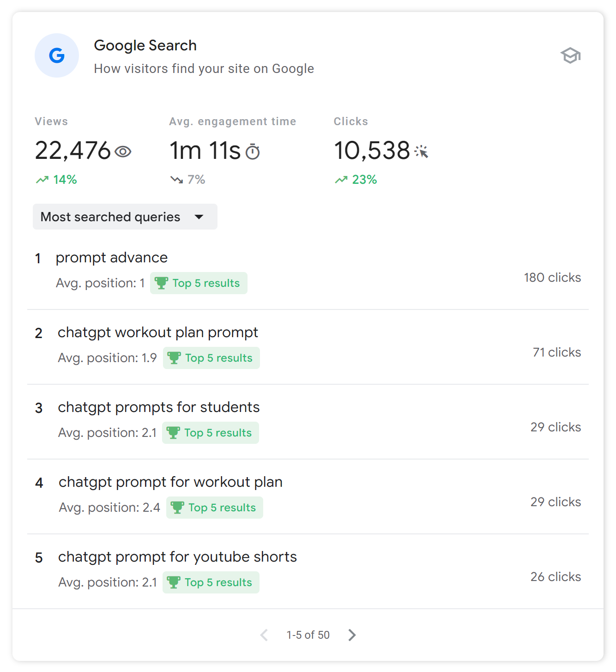Click 'Avg. position: 1.9' text

[x=107, y=358]
